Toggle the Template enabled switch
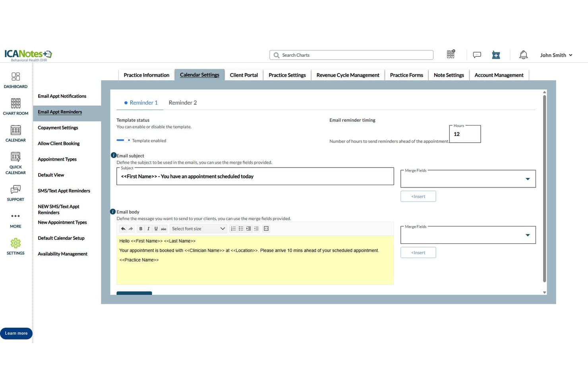Viewport: 588px width, 392px height. (x=123, y=140)
